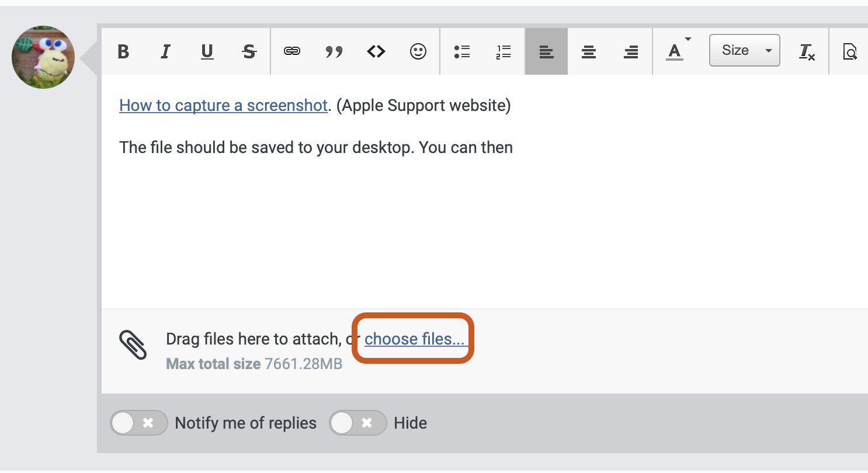The width and height of the screenshot is (868, 473).
Task: Toggle the Hide switch
Action: tap(358, 423)
